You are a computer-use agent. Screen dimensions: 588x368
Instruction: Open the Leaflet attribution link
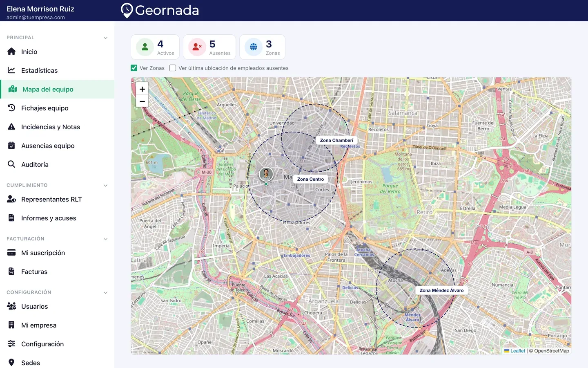(x=514, y=351)
